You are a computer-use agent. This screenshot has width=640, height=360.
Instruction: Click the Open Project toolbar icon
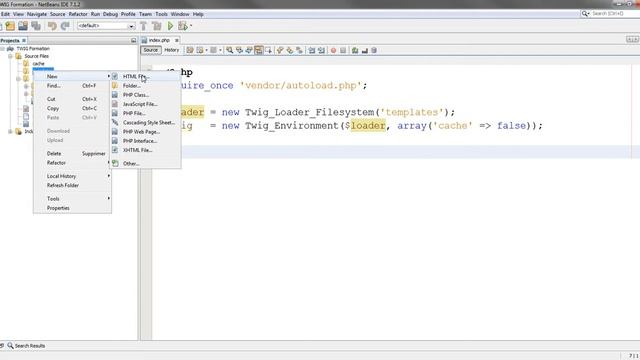tap(23, 26)
